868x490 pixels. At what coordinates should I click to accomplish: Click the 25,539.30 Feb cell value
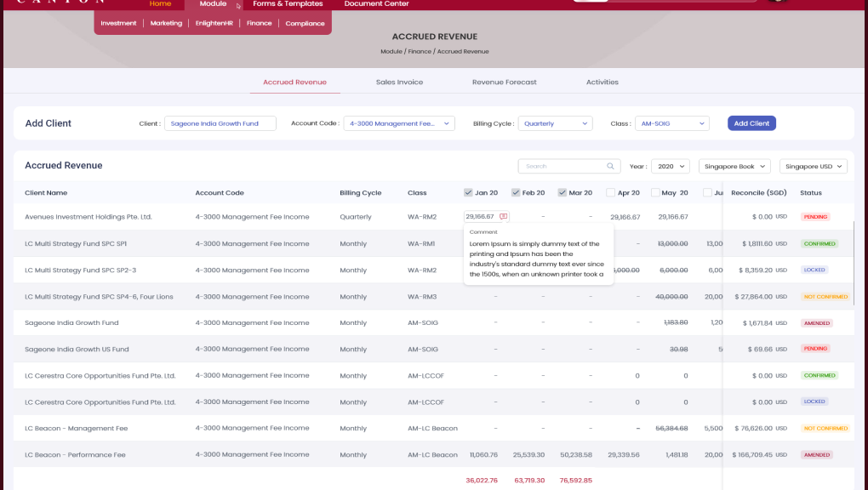click(528, 454)
